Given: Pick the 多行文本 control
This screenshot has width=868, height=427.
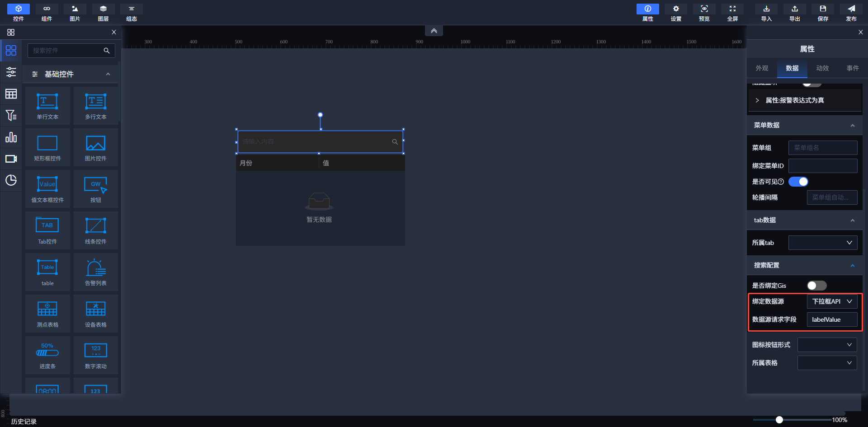Looking at the screenshot, I should (x=96, y=106).
